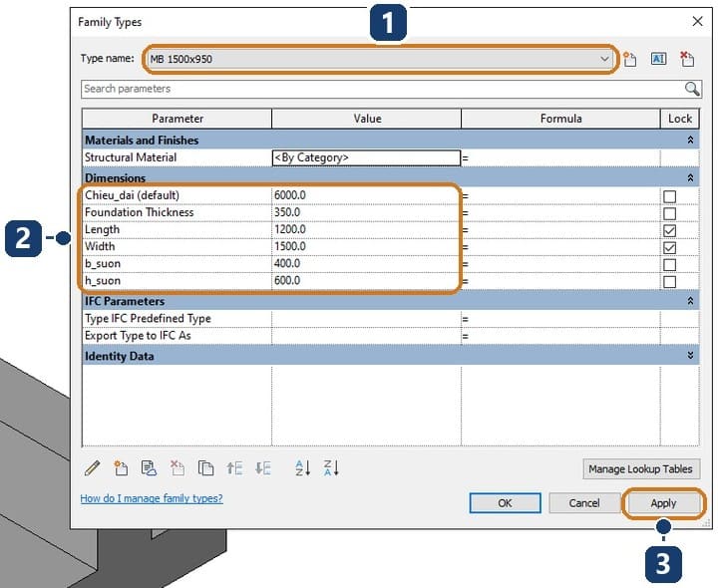Open Manage Lookup Tables
Image resolution: width=718 pixels, height=588 pixels.
(641, 469)
